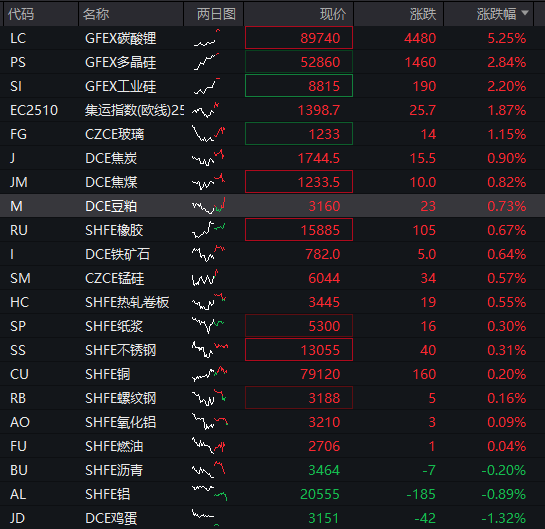Select the EC2510 contract code
545x529 pixels.
[x=34, y=110]
